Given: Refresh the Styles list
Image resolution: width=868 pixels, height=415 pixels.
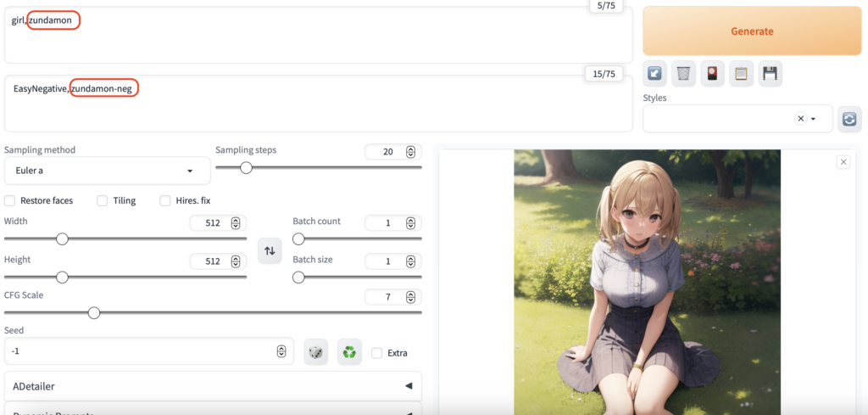Looking at the screenshot, I should (849, 119).
